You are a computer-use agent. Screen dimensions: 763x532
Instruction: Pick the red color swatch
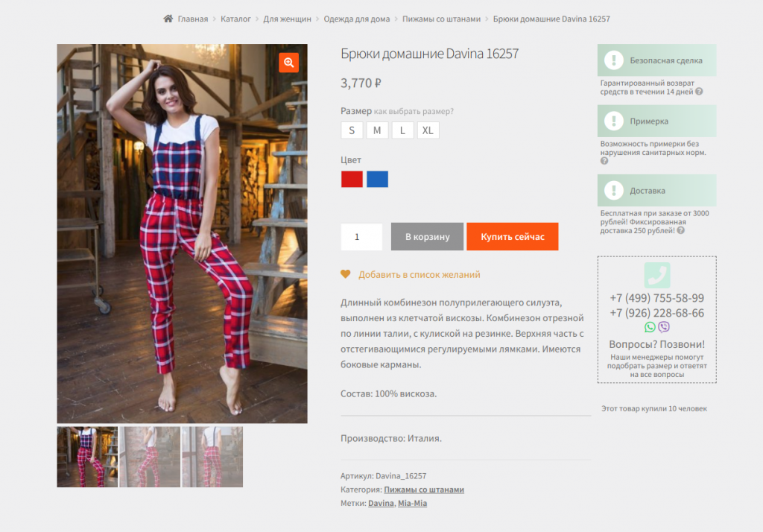coord(352,179)
